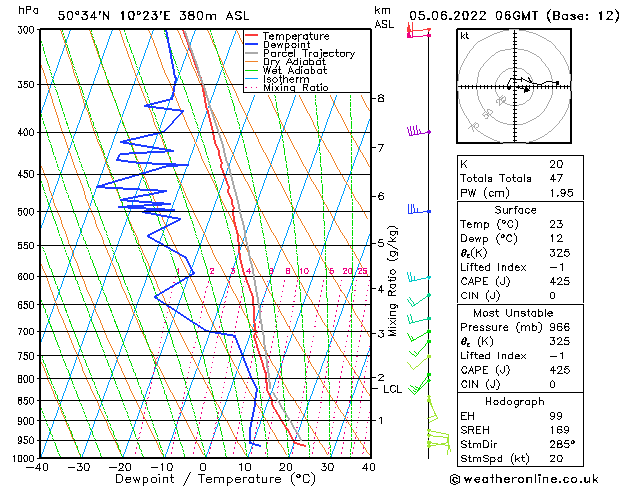Click the Wet Adiabat legend label

point(295,70)
